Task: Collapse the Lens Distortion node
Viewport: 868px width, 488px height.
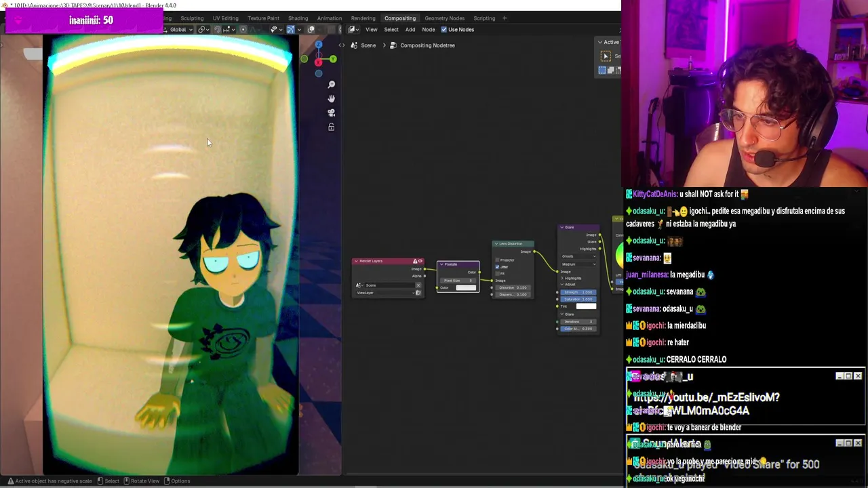Action: pos(496,243)
